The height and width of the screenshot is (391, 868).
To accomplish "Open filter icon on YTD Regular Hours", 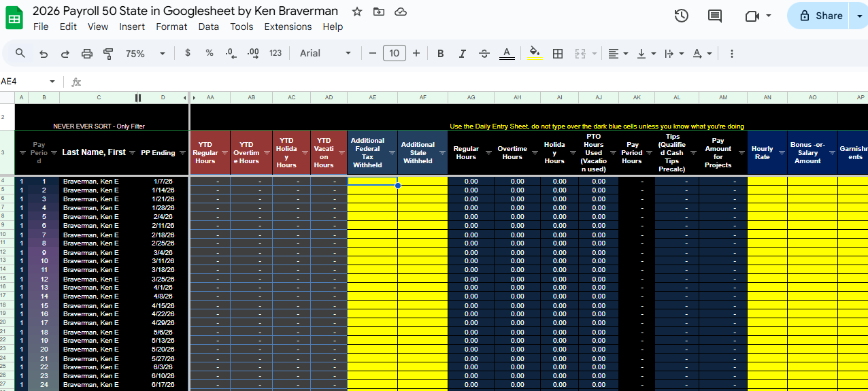I will pos(224,153).
